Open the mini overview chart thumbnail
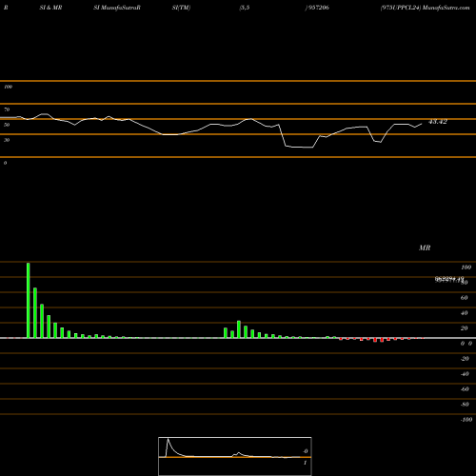Image resolution: width=476 pixels, height=476 pixels. 235,456
